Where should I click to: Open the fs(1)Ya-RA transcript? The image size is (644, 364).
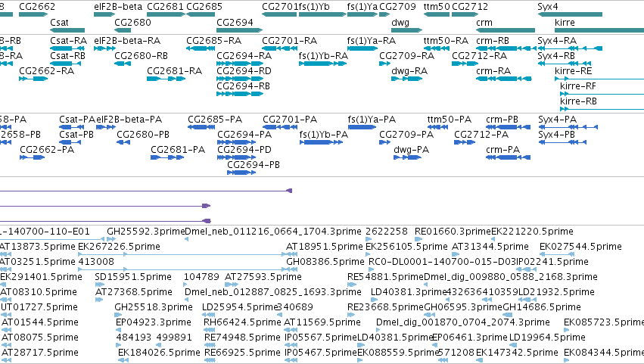tap(362, 48)
